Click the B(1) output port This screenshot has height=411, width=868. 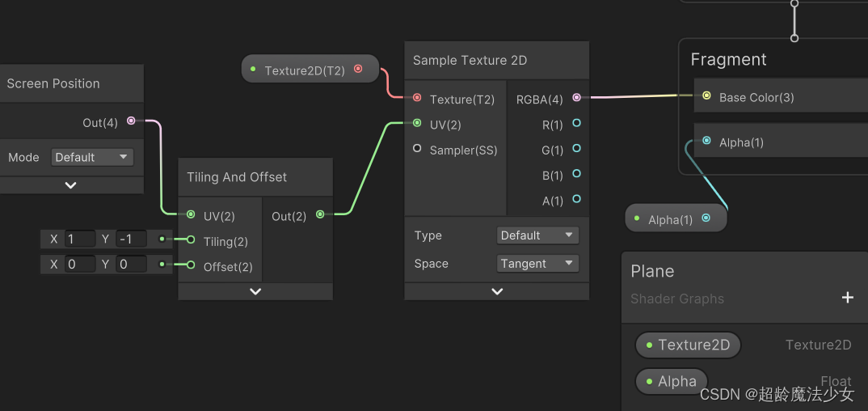click(576, 173)
